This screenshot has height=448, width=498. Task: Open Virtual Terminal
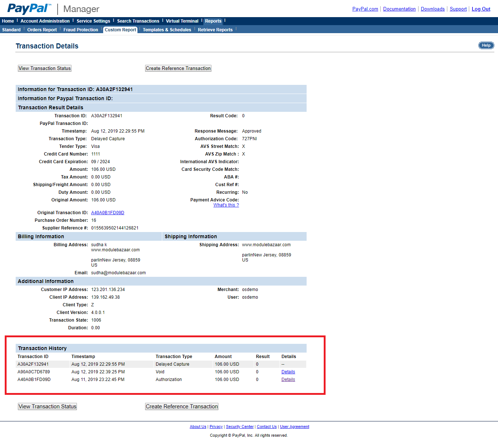coord(182,21)
